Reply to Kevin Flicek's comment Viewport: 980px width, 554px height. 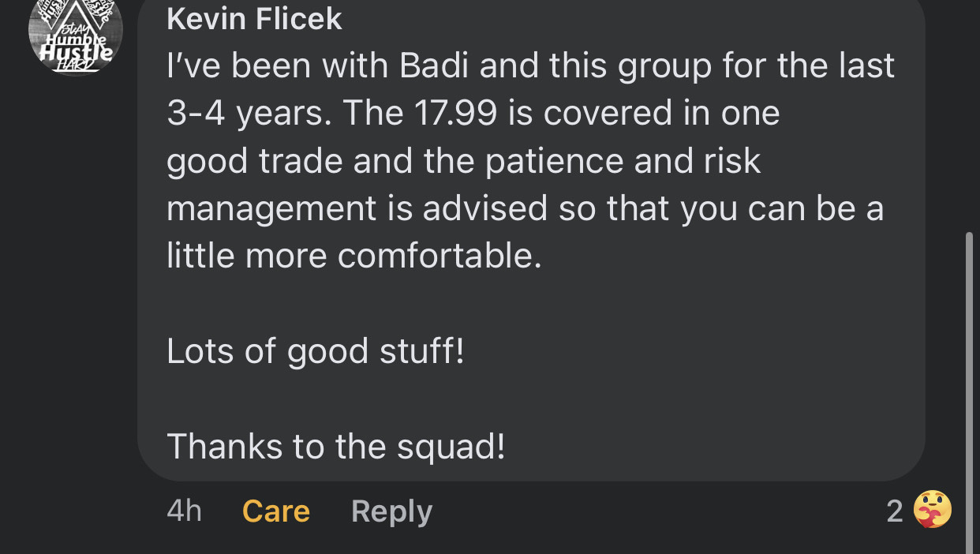point(391,511)
